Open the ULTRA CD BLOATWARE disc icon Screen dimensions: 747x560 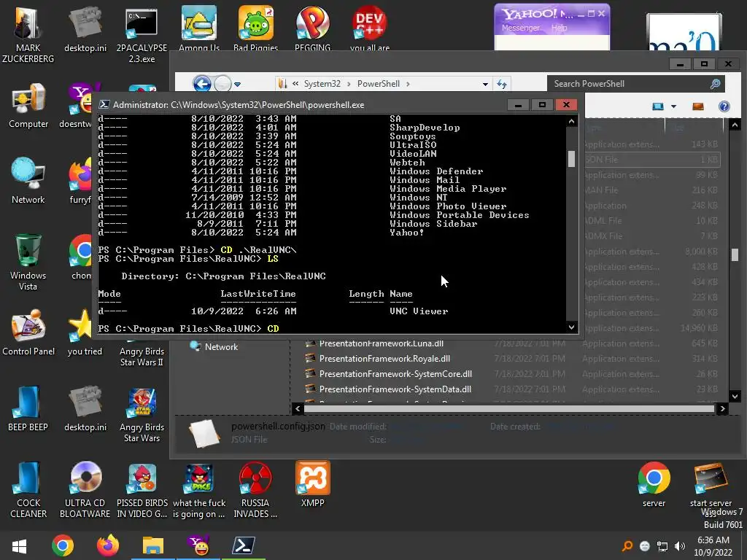(x=85, y=489)
